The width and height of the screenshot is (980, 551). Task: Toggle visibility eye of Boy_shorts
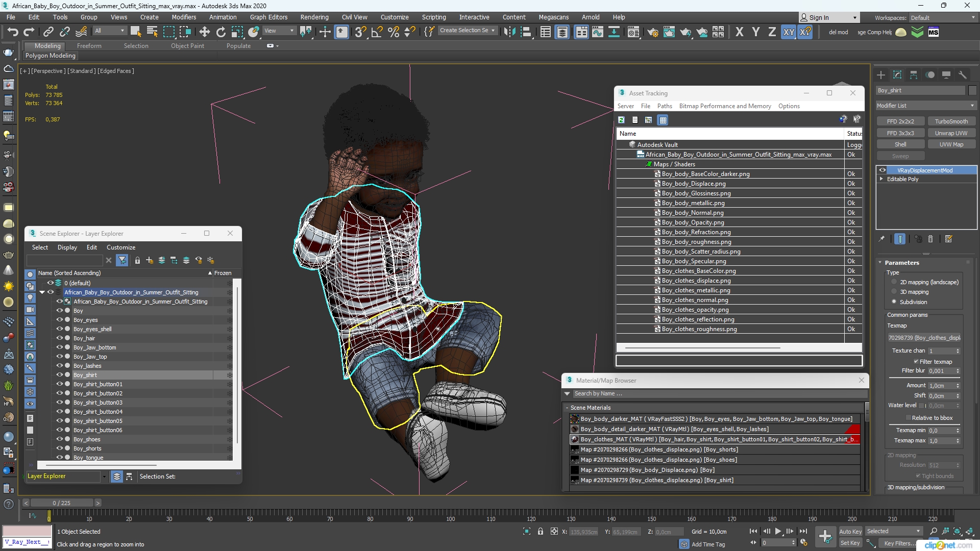59,448
